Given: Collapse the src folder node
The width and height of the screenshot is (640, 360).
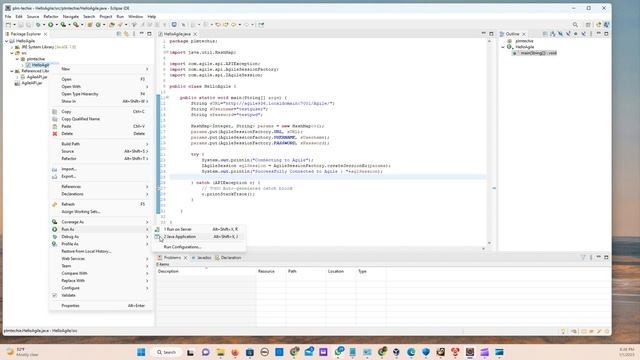Looking at the screenshot, I should click(12, 53).
